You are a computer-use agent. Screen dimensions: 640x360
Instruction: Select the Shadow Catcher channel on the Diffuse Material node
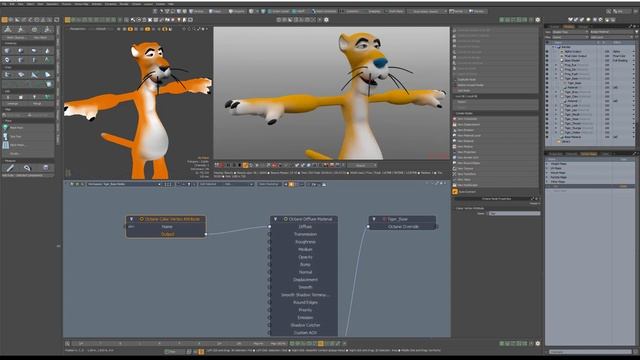tap(305, 325)
